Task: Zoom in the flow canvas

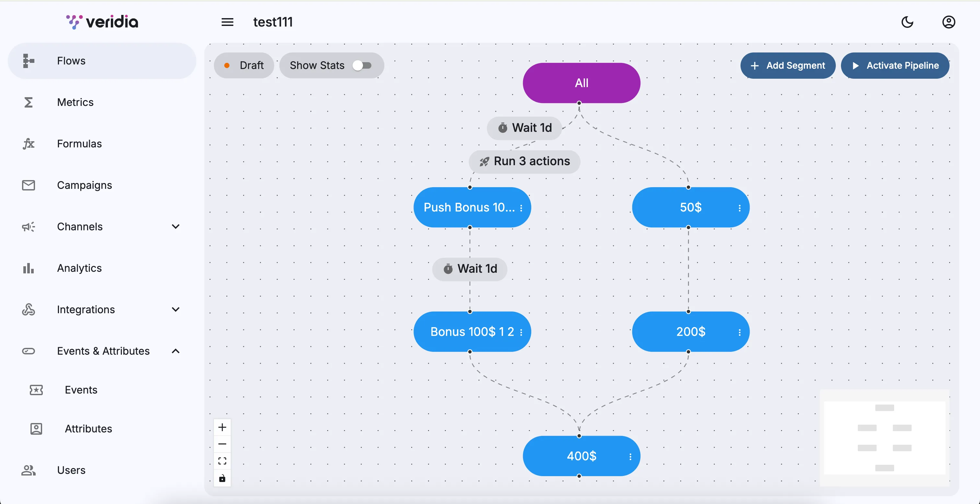Action: pyautogui.click(x=222, y=427)
